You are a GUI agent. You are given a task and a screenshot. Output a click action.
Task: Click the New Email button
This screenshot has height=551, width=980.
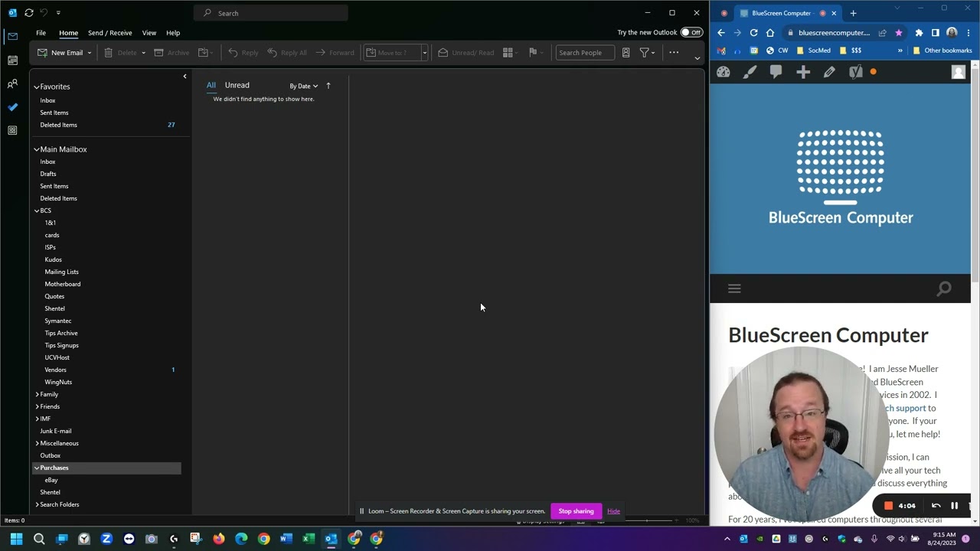click(x=60, y=53)
